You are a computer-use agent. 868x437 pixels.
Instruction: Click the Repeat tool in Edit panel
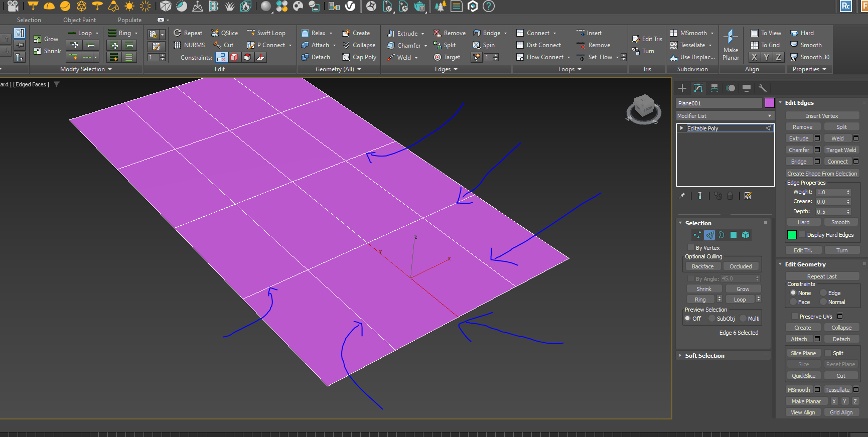coord(188,33)
